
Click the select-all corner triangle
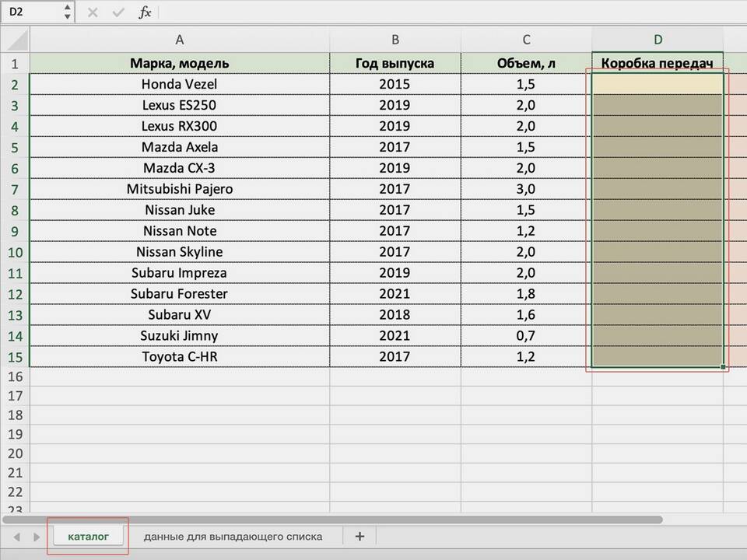[x=18, y=40]
